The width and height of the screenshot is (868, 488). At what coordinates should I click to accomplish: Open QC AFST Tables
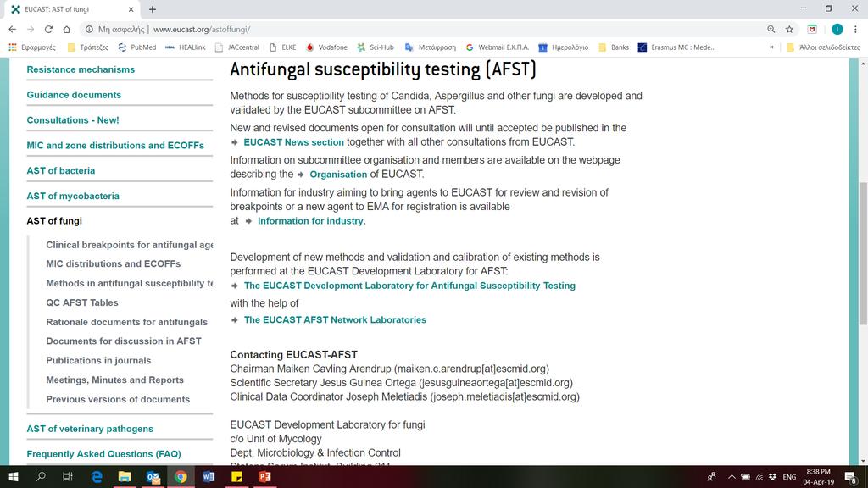click(82, 302)
